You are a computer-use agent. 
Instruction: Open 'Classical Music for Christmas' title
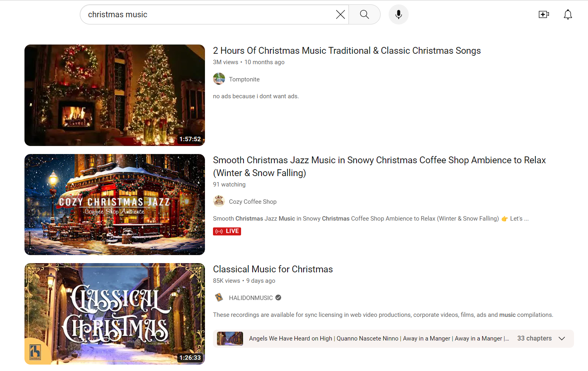[273, 269]
